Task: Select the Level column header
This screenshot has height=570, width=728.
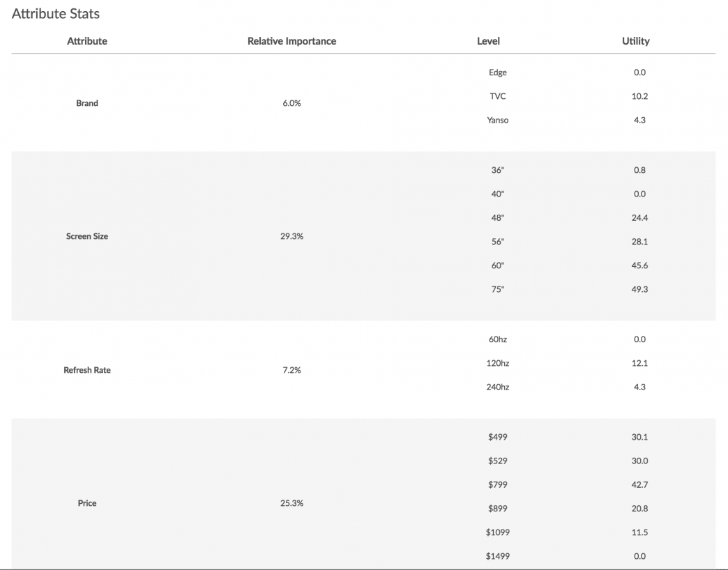Action: (x=488, y=41)
